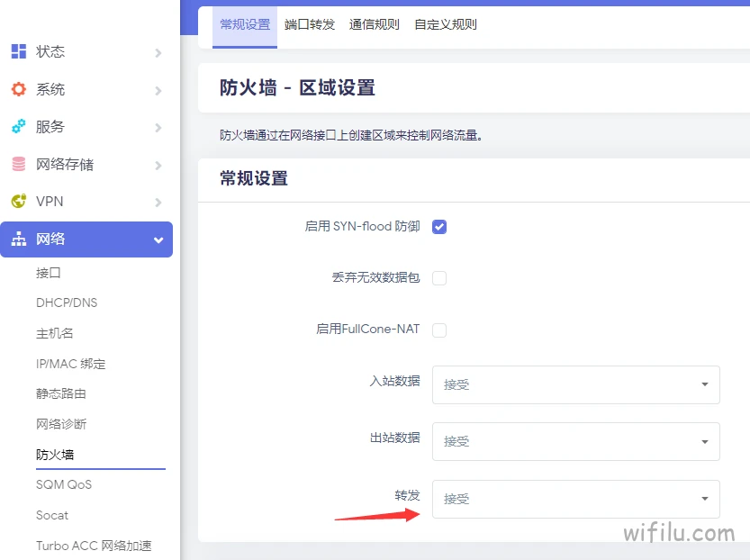Switch to the 端口转发 tab
Viewport: 750px width, 560px height.
click(x=310, y=25)
